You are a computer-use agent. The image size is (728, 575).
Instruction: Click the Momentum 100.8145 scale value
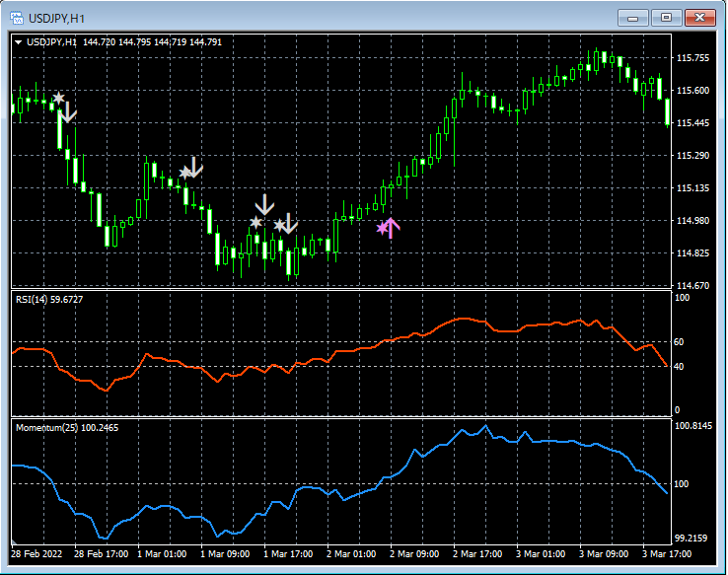[x=694, y=426]
